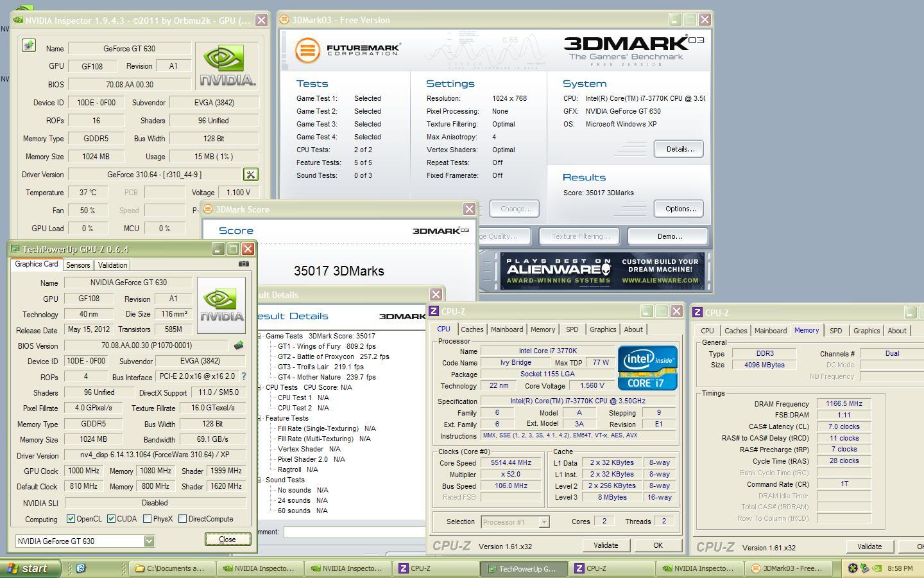Collapse the Game Tests tree node
The width and height of the screenshot is (924, 578).
[x=259, y=336]
